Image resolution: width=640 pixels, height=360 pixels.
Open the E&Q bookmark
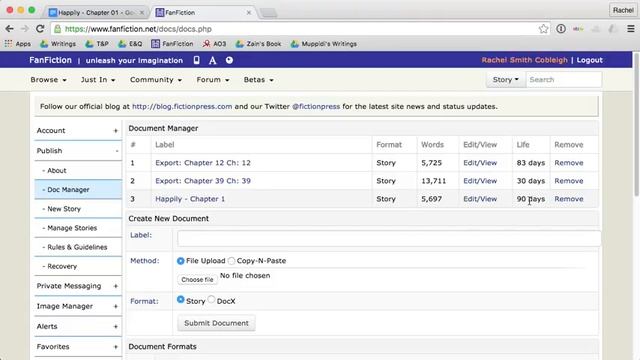pyautogui.click(x=130, y=44)
